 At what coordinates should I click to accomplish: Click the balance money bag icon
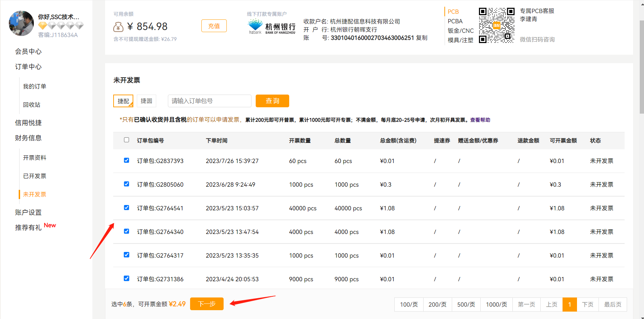[118, 27]
